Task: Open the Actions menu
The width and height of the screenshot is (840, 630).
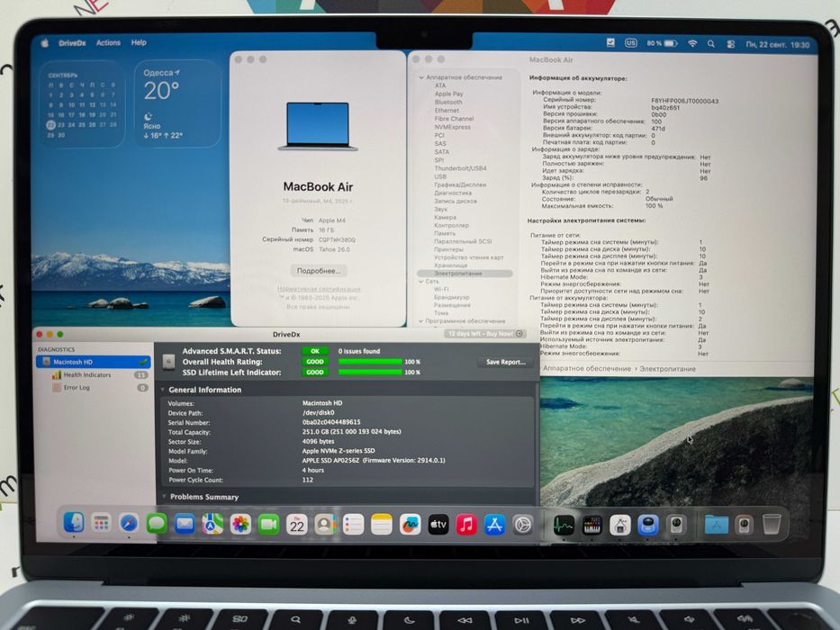Action: pos(108,42)
